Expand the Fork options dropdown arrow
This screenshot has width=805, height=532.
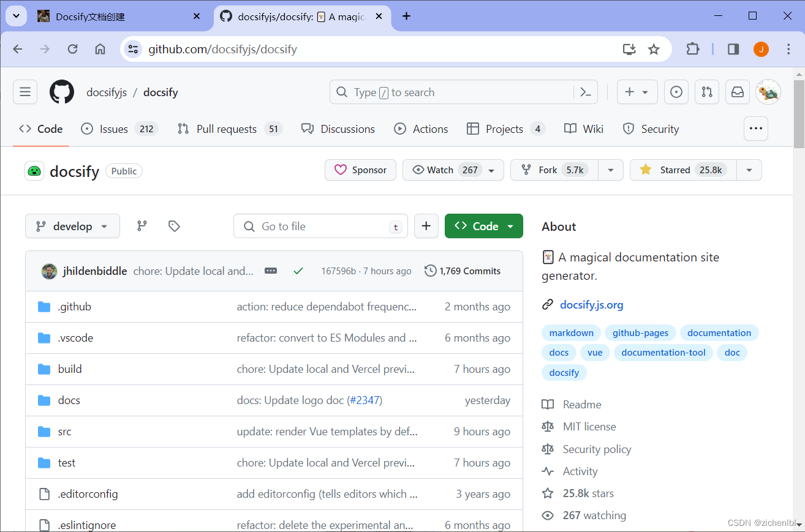(611, 170)
